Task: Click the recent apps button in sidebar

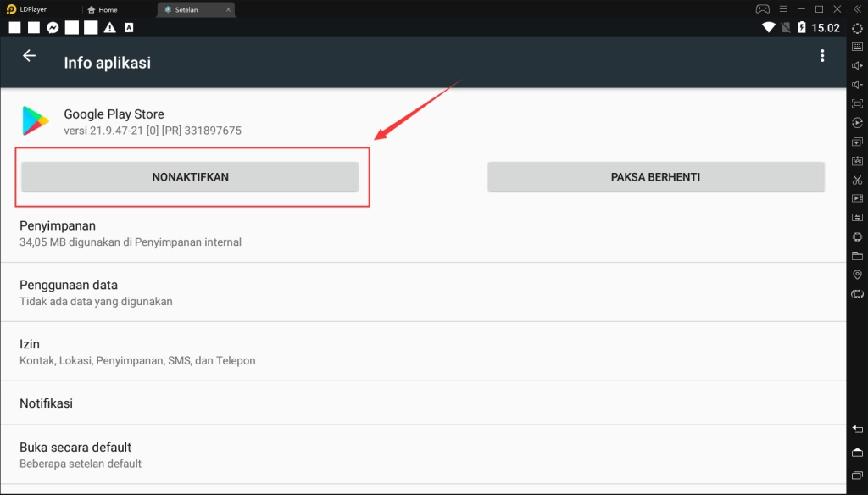Action: click(x=857, y=475)
